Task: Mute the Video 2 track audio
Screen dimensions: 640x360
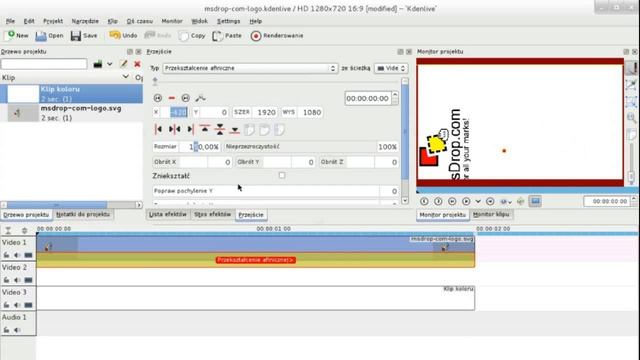Action: click(17, 280)
